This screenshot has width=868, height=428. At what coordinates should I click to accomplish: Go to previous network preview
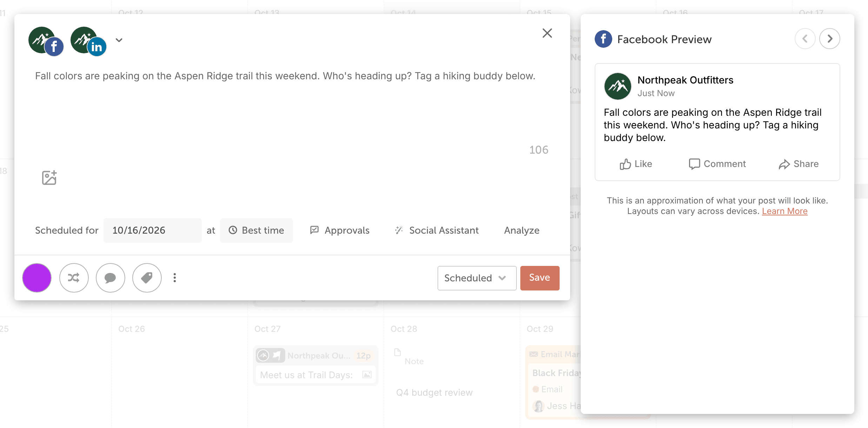click(805, 39)
